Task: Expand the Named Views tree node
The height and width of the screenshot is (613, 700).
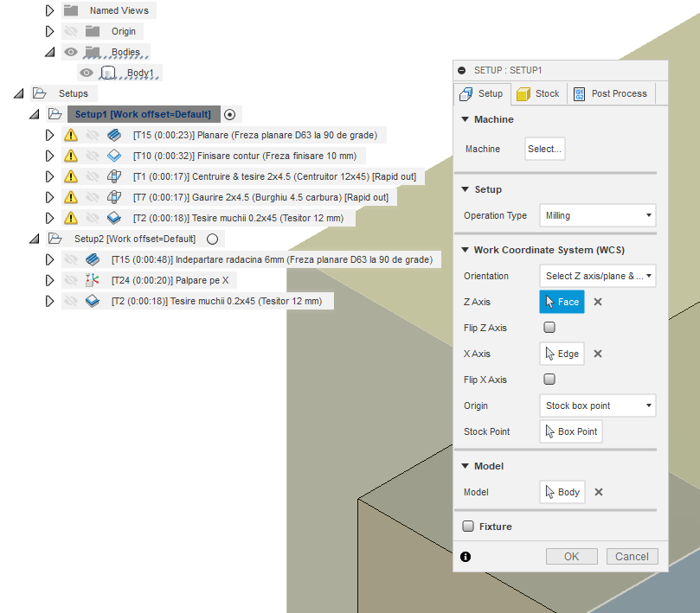Action: coord(49,10)
